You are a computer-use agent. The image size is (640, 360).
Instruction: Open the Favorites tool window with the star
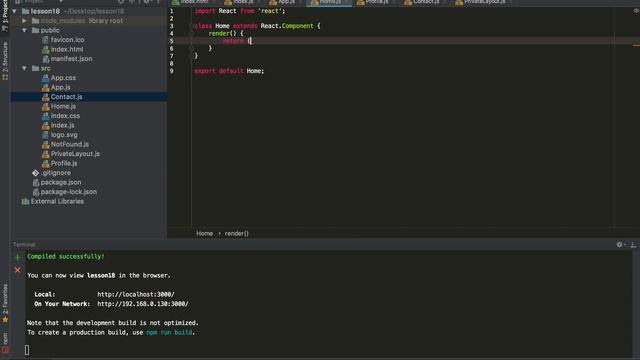pyautogui.click(x=5, y=304)
